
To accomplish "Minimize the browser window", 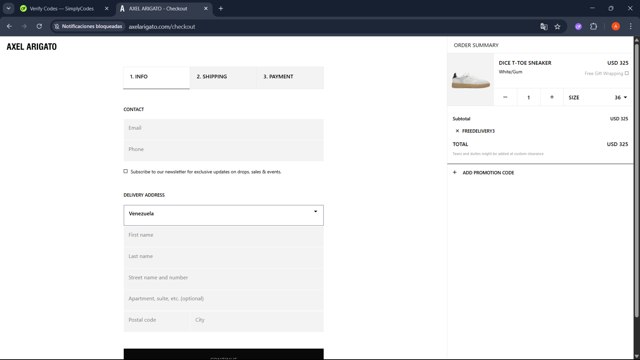I will click(x=592, y=8).
